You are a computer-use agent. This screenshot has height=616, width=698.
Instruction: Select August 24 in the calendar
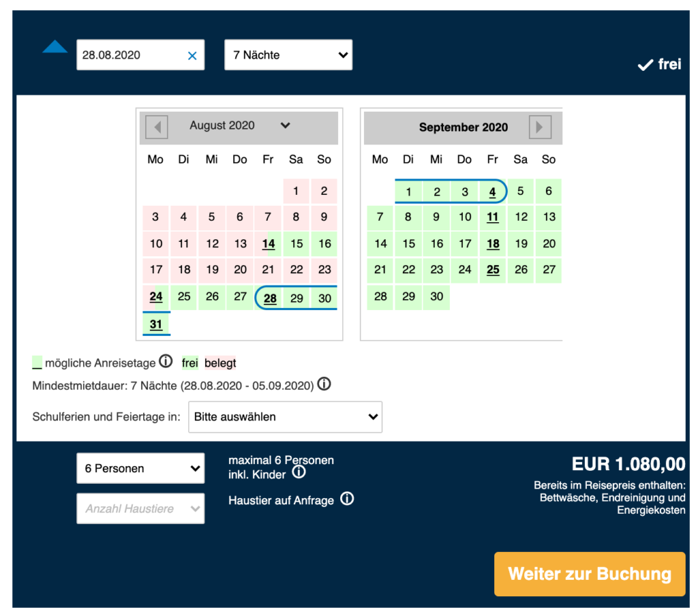[x=156, y=296]
